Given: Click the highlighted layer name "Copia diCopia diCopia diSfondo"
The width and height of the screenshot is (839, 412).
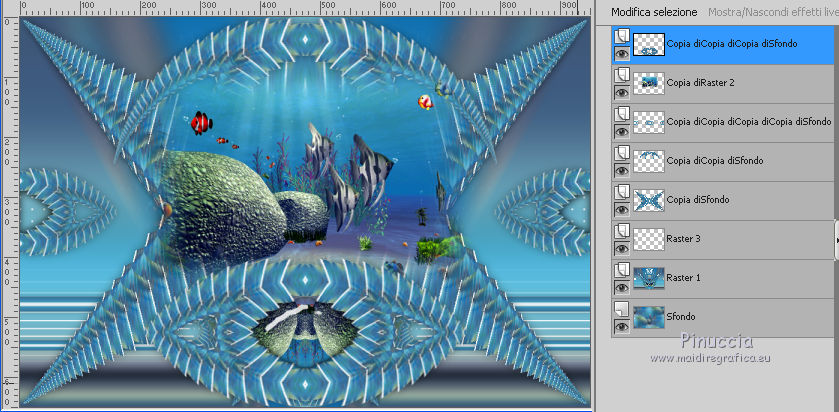Looking at the screenshot, I should [x=732, y=44].
